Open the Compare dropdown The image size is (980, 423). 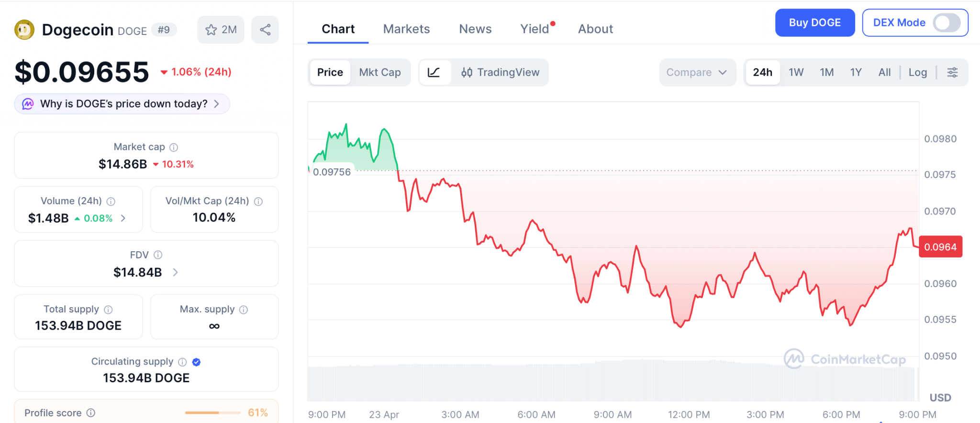pyautogui.click(x=697, y=72)
